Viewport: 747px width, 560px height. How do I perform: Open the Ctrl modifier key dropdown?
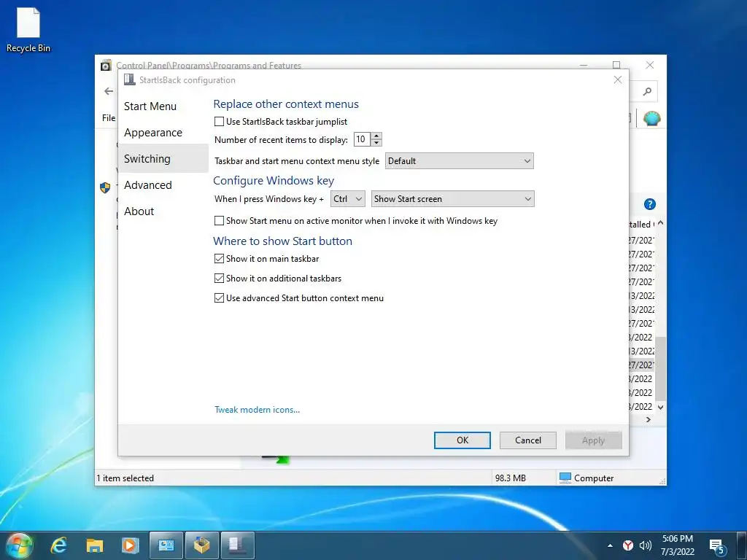tap(348, 198)
